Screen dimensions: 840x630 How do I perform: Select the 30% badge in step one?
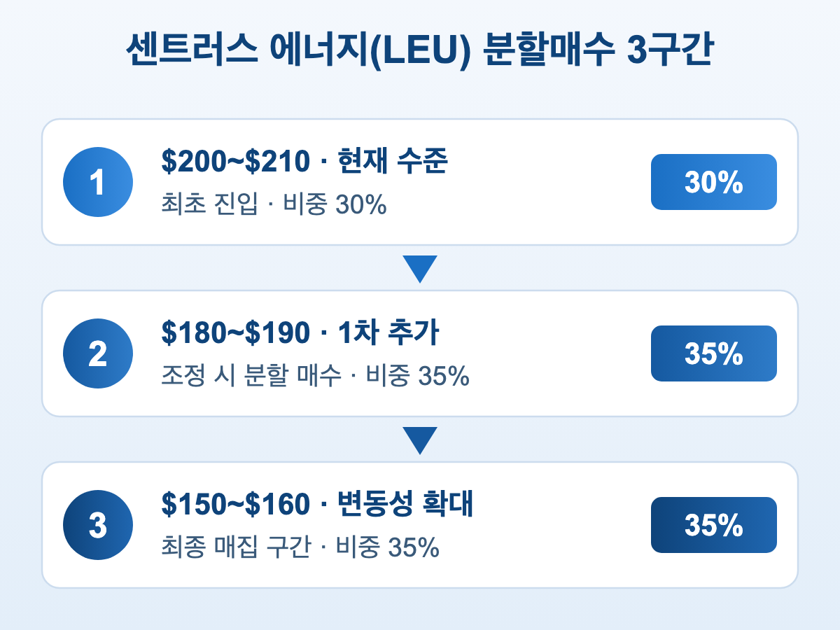pos(714,182)
